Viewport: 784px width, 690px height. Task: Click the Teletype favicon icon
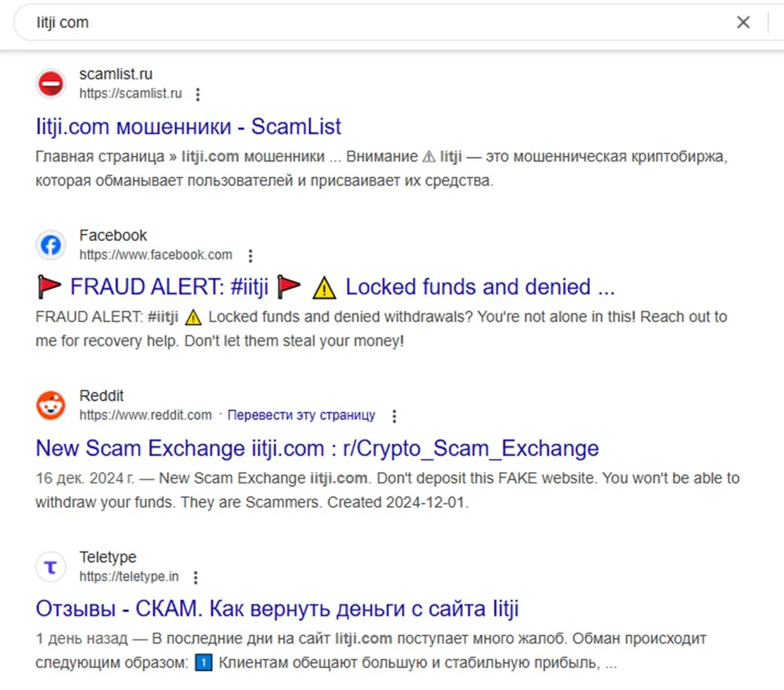coord(51,567)
